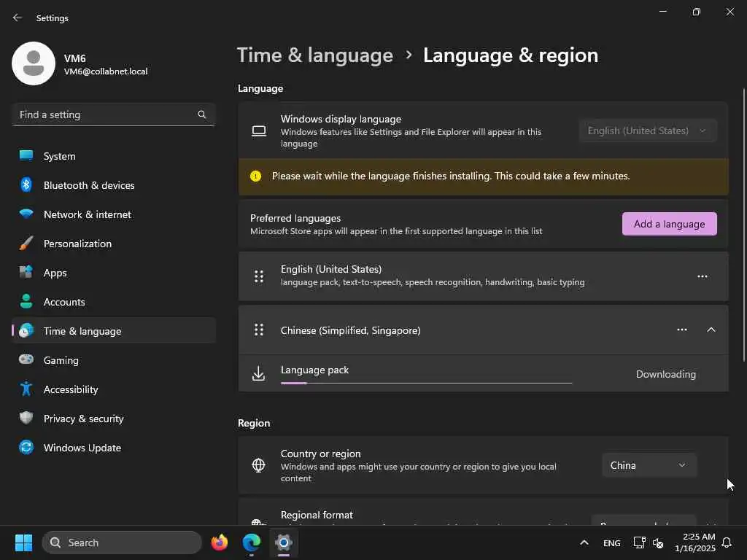The image size is (747, 560).
Task: Click the taskbar Search box
Action: pyautogui.click(x=122, y=542)
